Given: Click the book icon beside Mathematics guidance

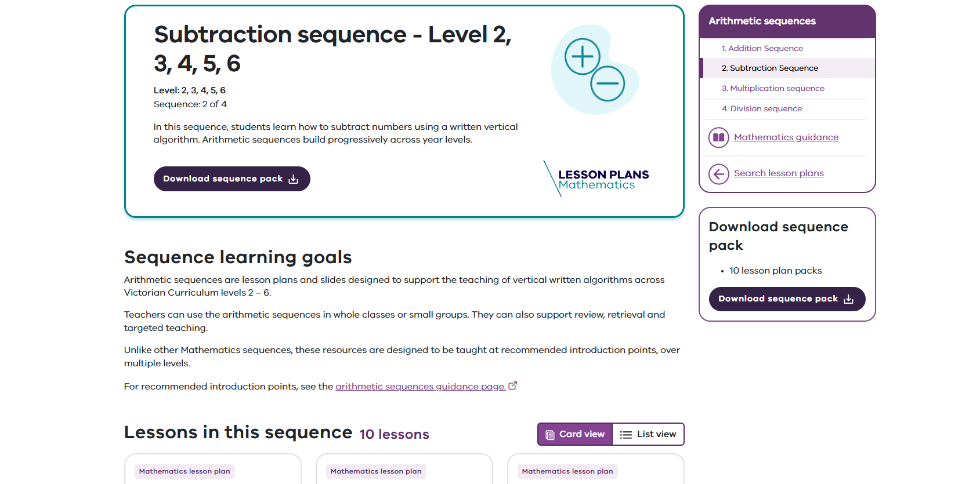Looking at the screenshot, I should click(x=718, y=137).
